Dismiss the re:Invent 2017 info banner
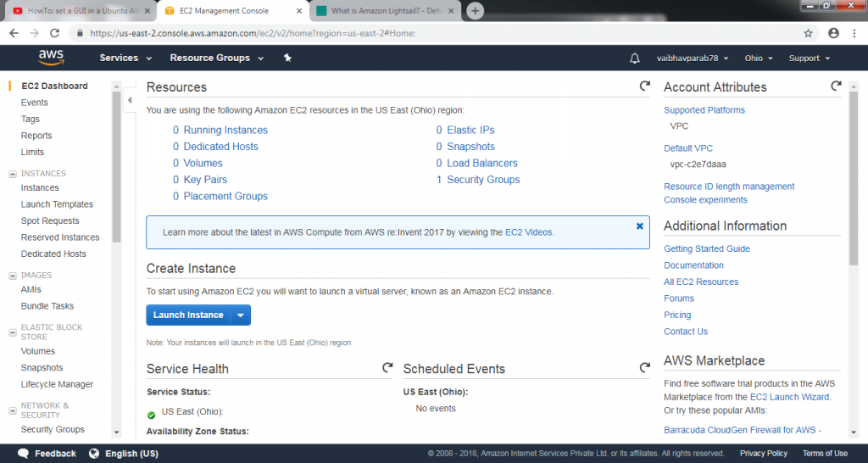The height and width of the screenshot is (463, 868). [x=639, y=226]
